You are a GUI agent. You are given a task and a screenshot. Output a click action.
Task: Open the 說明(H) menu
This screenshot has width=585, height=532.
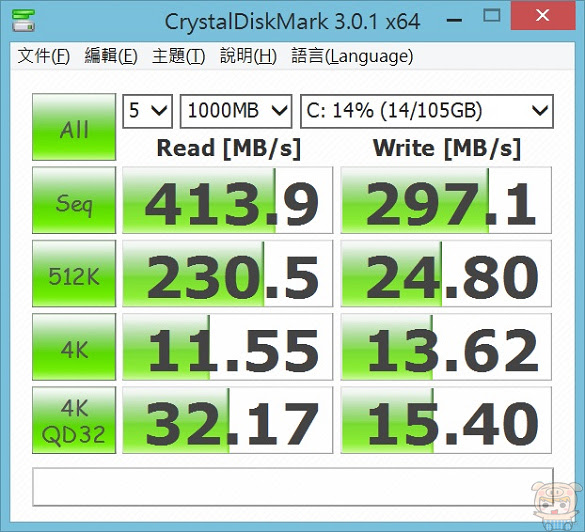[x=248, y=56]
